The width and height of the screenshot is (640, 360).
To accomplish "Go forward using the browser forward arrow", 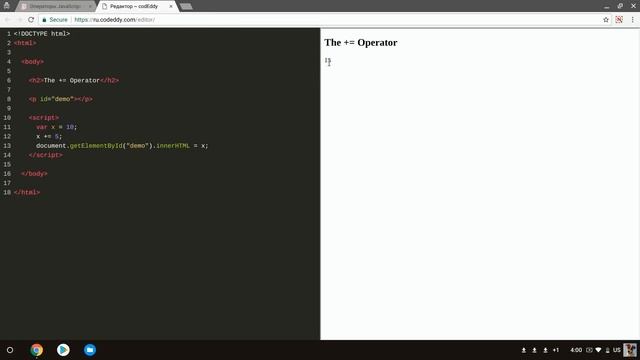I will (x=19, y=20).
